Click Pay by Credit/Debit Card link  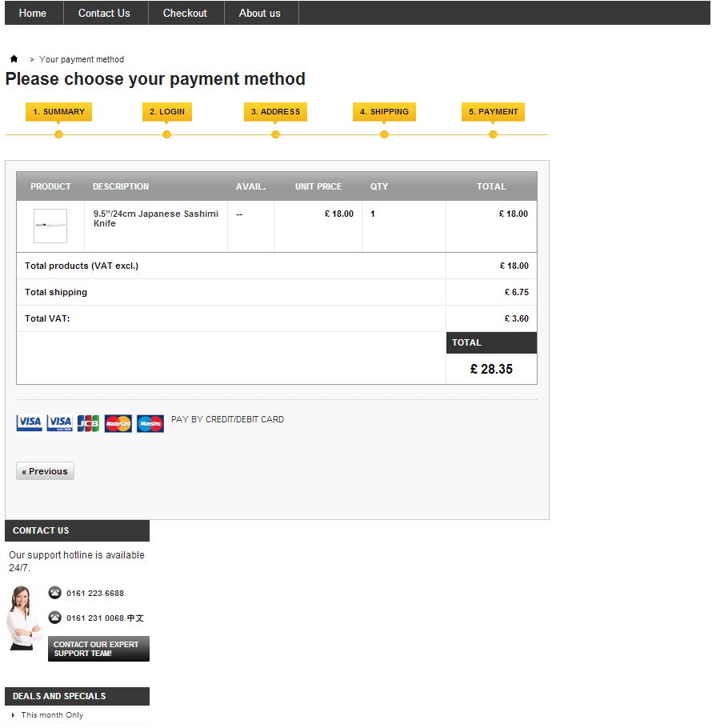coord(227,419)
